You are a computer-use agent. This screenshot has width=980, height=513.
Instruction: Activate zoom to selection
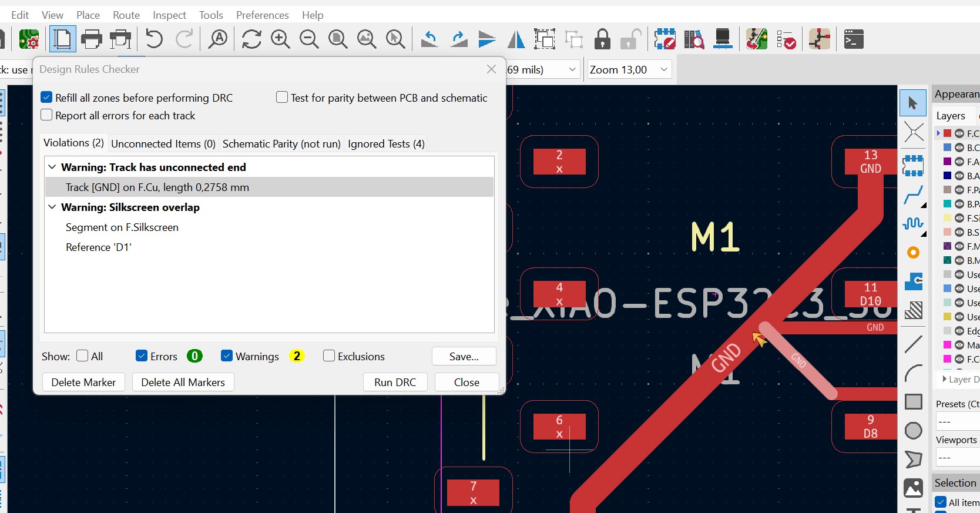pos(395,39)
